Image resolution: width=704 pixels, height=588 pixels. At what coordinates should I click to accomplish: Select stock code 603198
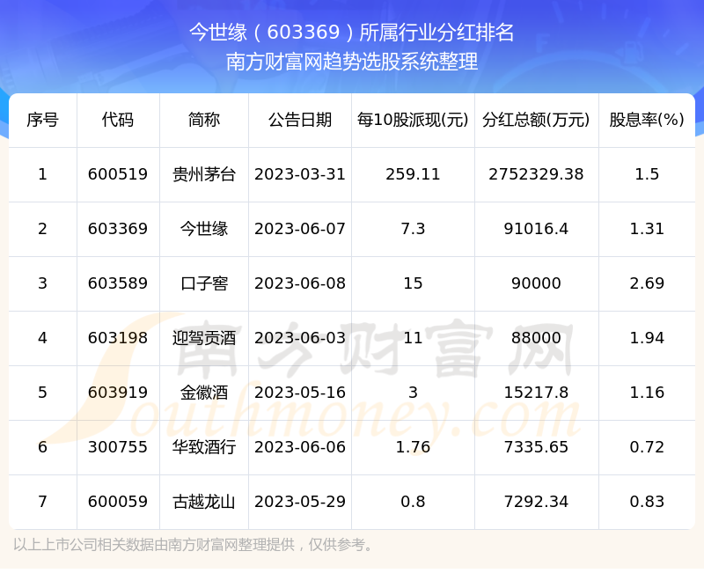point(118,338)
